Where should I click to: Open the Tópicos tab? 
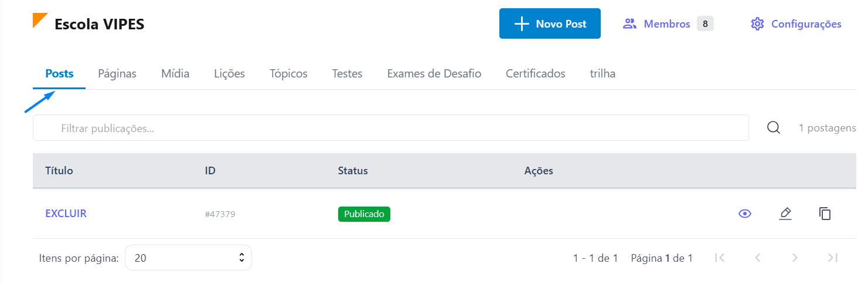288,74
